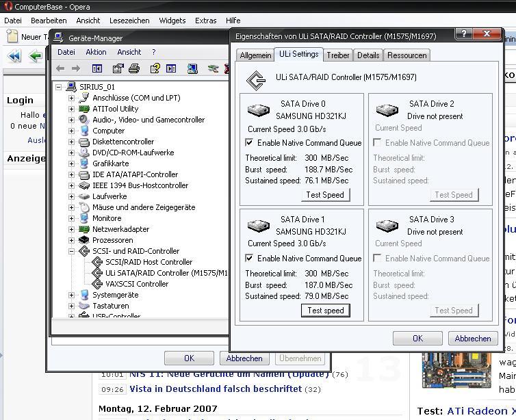
Task: Click the SATA Drive 3 hard disk icon
Action: click(x=387, y=226)
